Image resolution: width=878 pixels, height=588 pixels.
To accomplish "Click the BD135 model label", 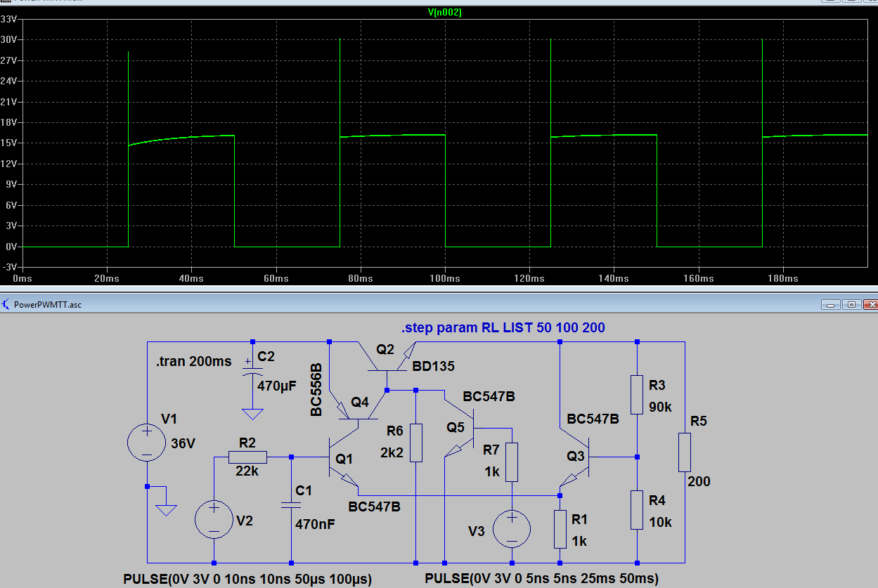I will click(x=434, y=366).
